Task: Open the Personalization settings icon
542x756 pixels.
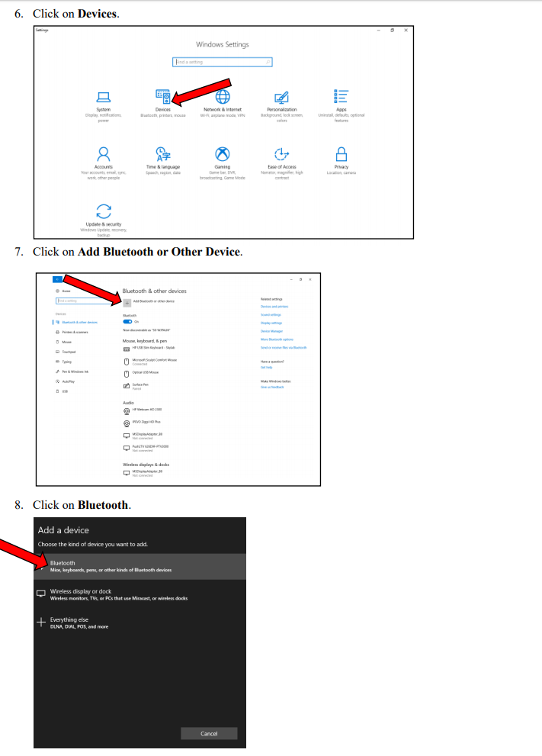Action: 281,96
